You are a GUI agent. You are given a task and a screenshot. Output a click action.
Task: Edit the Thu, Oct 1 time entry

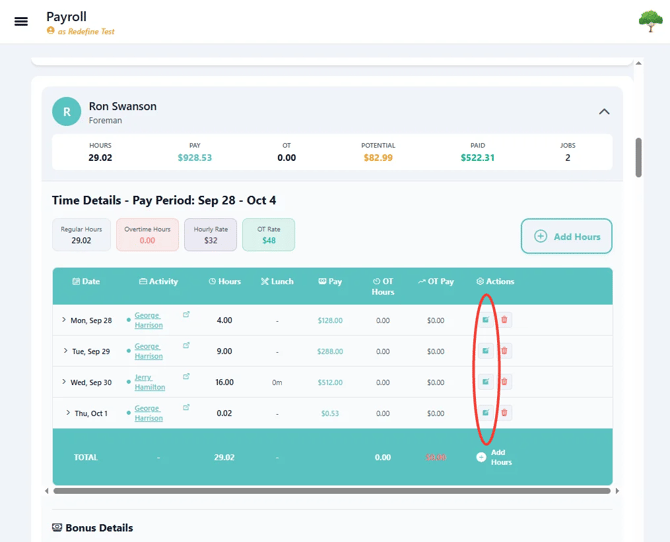click(x=485, y=413)
